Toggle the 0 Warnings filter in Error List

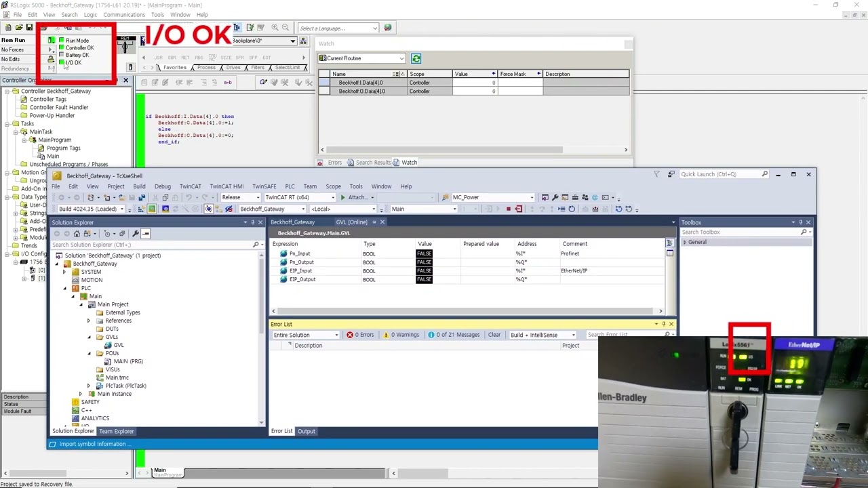pyautogui.click(x=401, y=335)
